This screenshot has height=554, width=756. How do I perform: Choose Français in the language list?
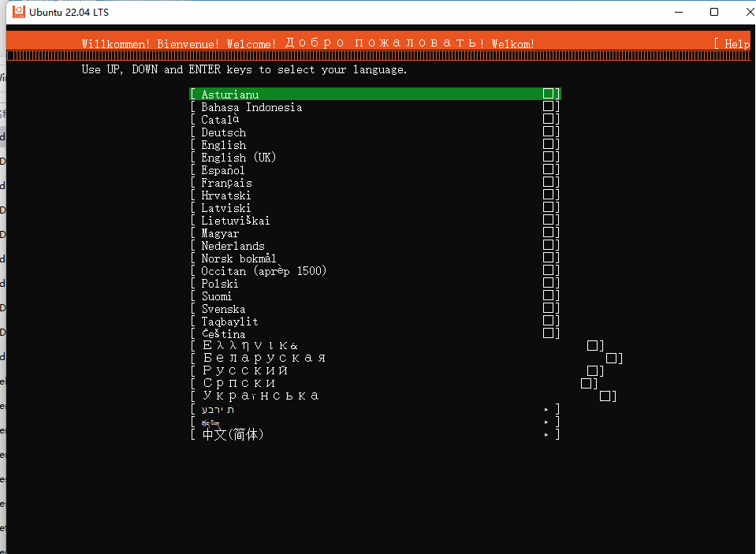(x=375, y=182)
